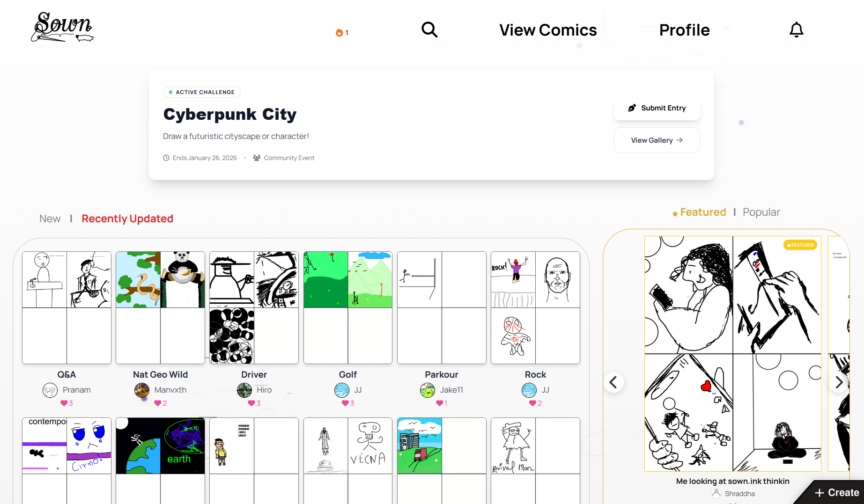Click the flame streak icon
This screenshot has height=504, width=864.
pos(339,33)
